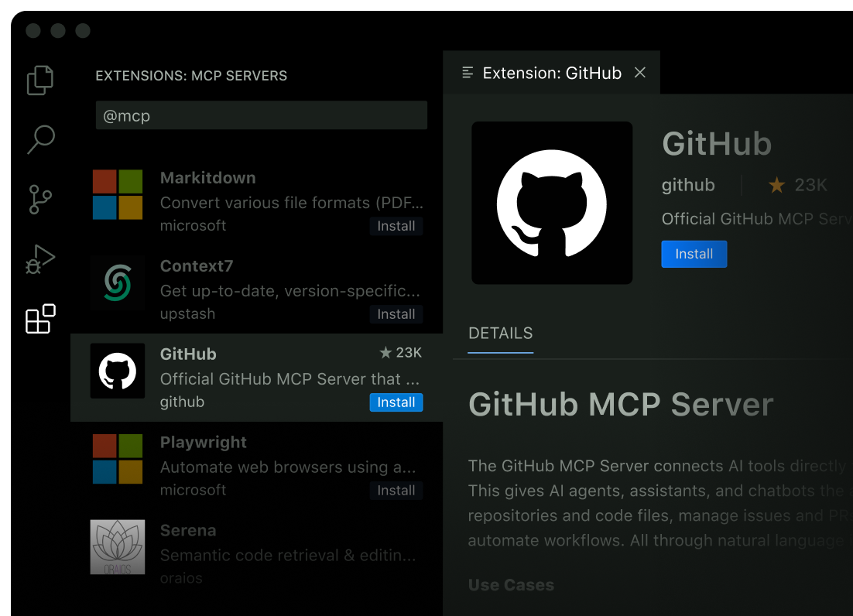The height and width of the screenshot is (616, 853).
Task: Click the star icon in GitHub row
Action: pos(385,353)
